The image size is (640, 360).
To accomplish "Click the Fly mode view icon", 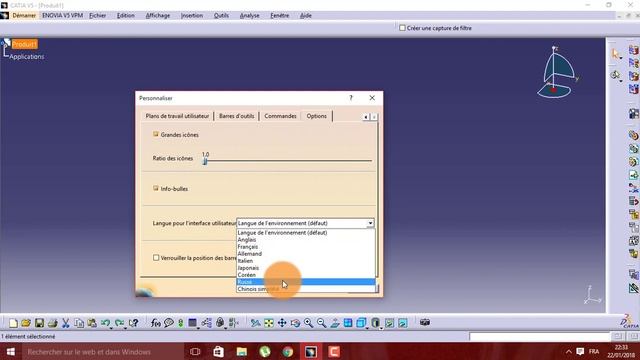I will (x=256, y=323).
